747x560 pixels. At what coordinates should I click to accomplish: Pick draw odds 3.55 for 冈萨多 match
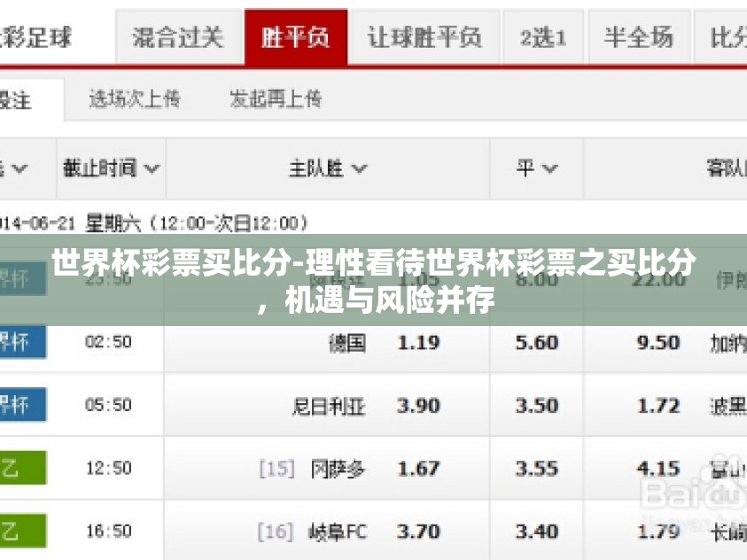click(536, 469)
